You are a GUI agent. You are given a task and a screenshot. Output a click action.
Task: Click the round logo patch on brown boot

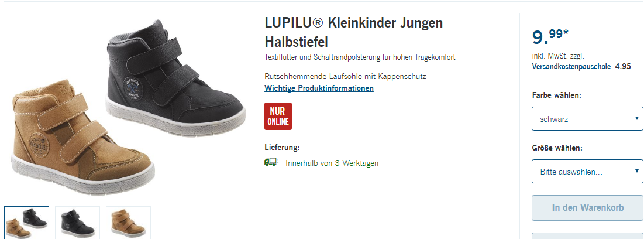click(x=39, y=145)
